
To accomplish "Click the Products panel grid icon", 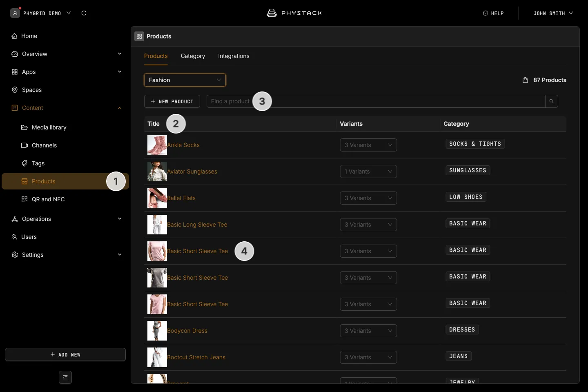I will coord(139,36).
